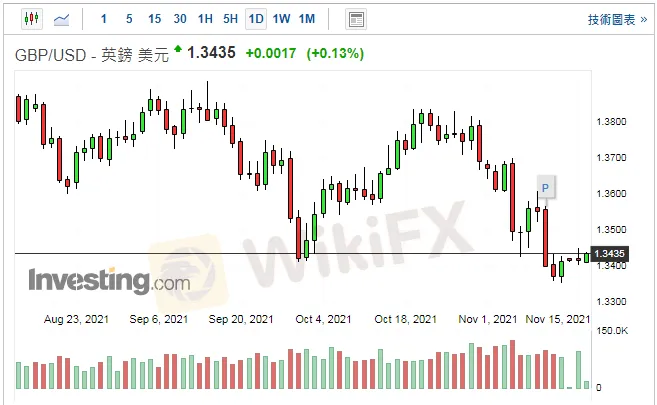
Task: Click the P pivot marker on chart
Action: [546, 187]
